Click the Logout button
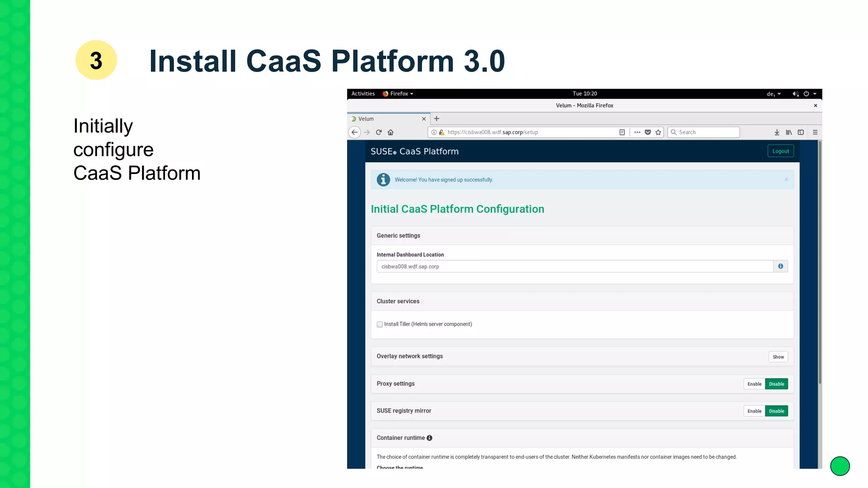 tap(780, 151)
